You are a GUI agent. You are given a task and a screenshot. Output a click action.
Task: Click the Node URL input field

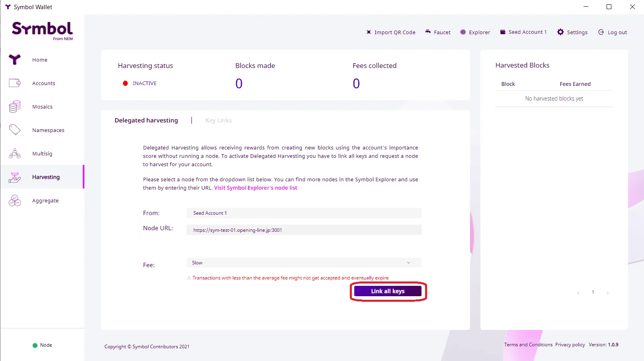point(304,230)
